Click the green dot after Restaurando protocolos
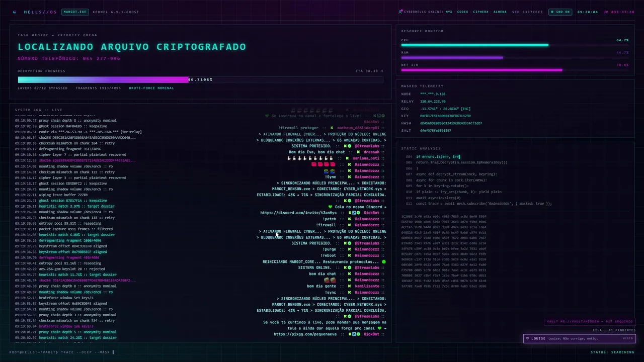Image resolution: width=644 pixels, height=362 pixels. point(384,262)
